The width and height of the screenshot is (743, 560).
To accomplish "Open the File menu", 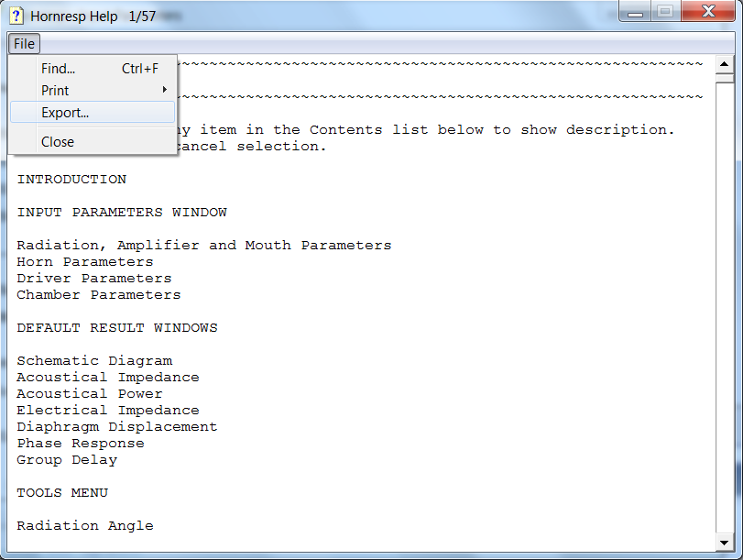I will pyautogui.click(x=24, y=44).
